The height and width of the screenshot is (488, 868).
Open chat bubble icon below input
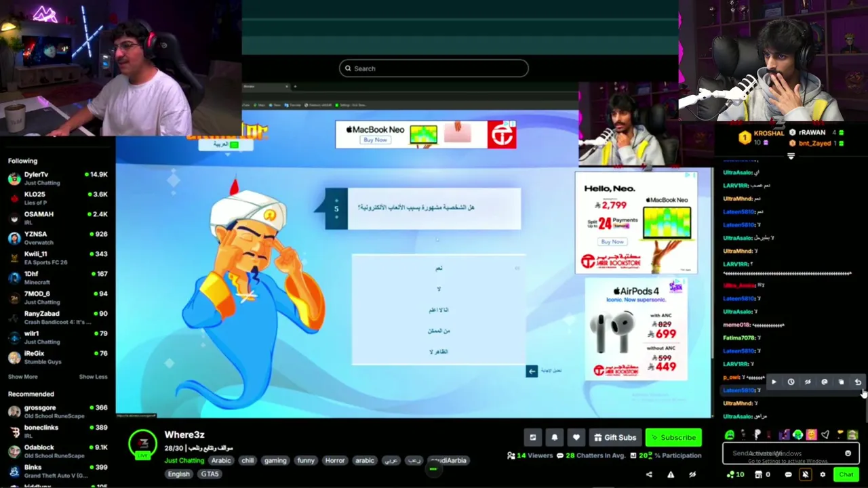(x=788, y=474)
